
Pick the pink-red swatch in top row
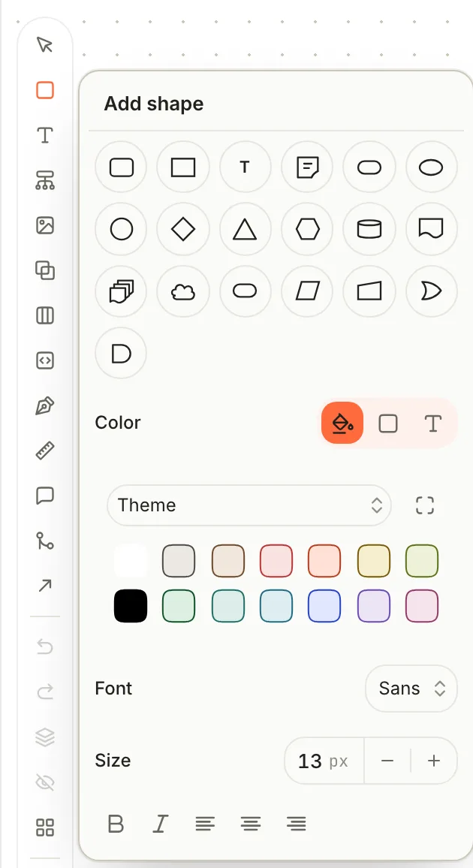click(x=276, y=561)
